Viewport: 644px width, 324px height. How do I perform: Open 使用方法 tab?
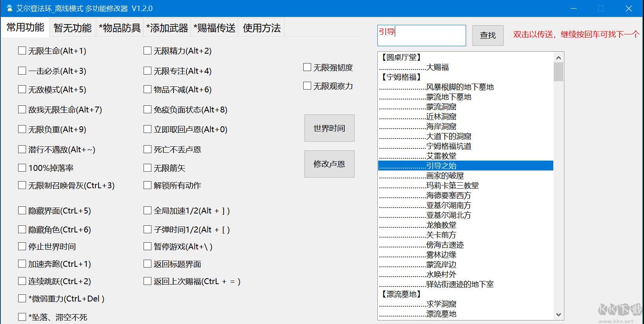click(261, 28)
